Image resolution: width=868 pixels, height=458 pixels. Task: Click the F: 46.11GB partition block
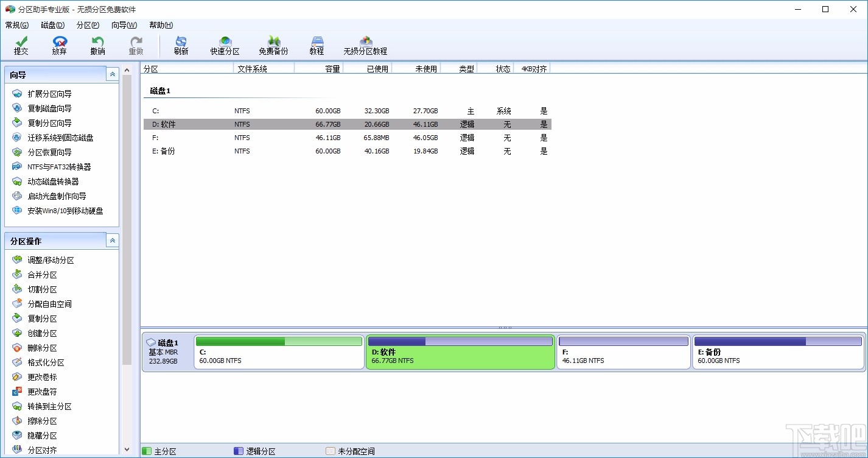click(x=624, y=352)
